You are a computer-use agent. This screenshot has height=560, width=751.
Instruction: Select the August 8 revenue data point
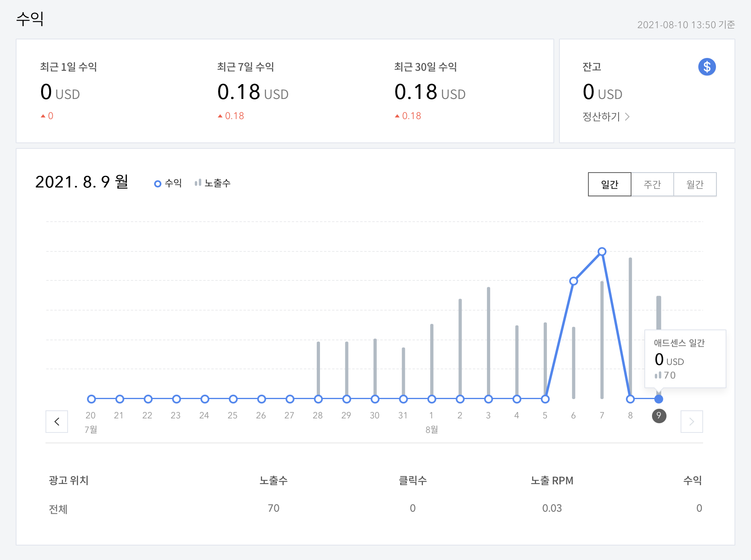coord(630,399)
